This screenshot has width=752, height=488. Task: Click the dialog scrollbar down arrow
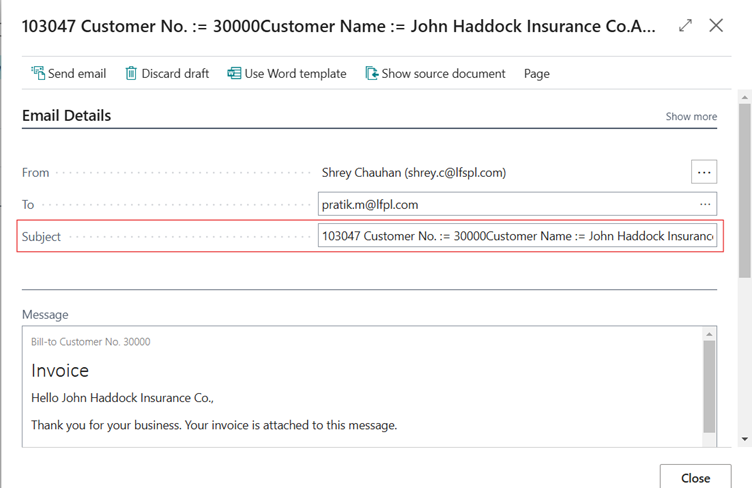click(x=744, y=439)
